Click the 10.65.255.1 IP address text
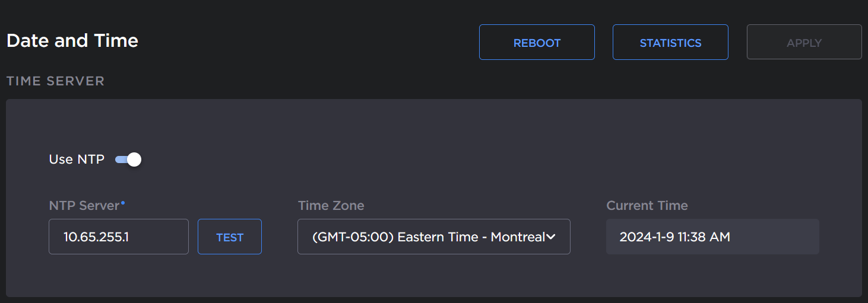 pyautogui.click(x=96, y=237)
